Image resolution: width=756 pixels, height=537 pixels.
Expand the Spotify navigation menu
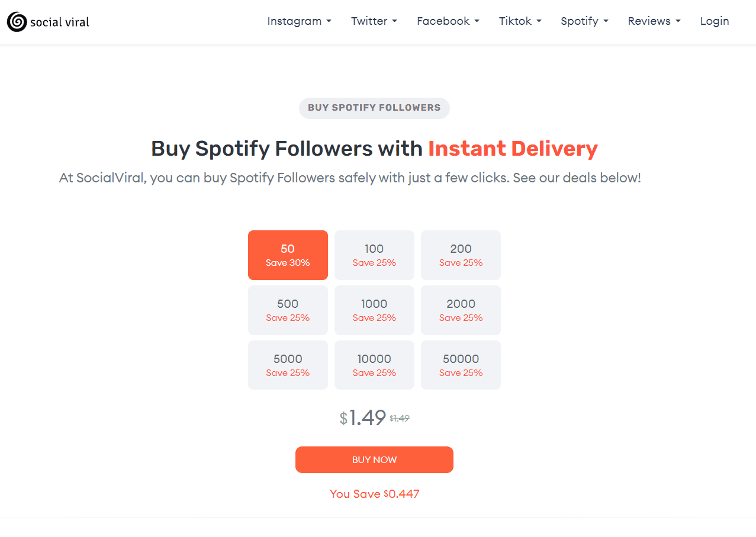tap(584, 21)
